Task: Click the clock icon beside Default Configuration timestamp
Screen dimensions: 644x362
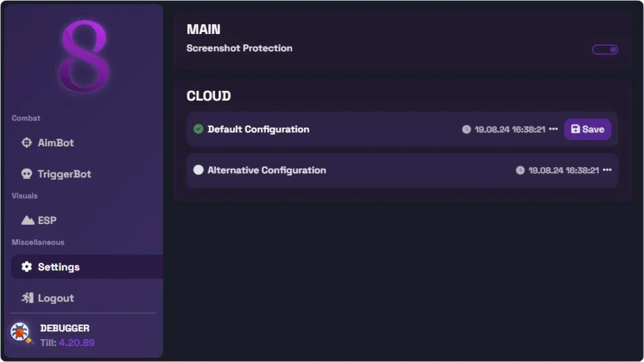Action: [x=466, y=129]
